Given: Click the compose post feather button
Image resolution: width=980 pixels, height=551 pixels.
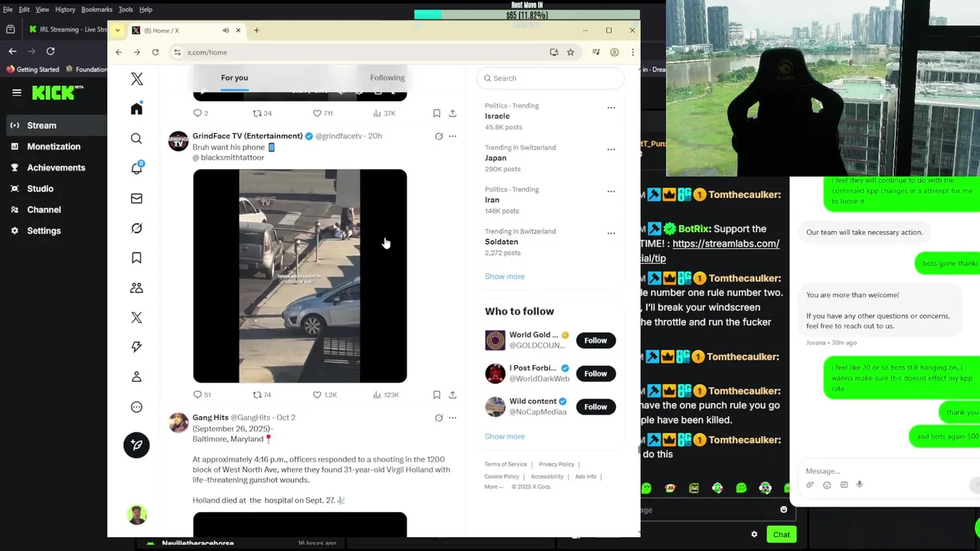Looking at the screenshot, I should point(136,445).
